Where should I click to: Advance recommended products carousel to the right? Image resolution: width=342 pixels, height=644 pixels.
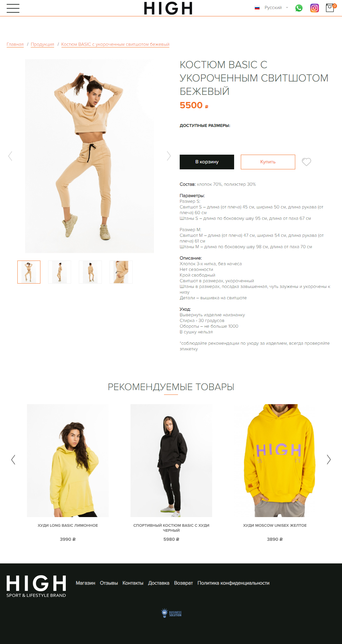coord(329,460)
